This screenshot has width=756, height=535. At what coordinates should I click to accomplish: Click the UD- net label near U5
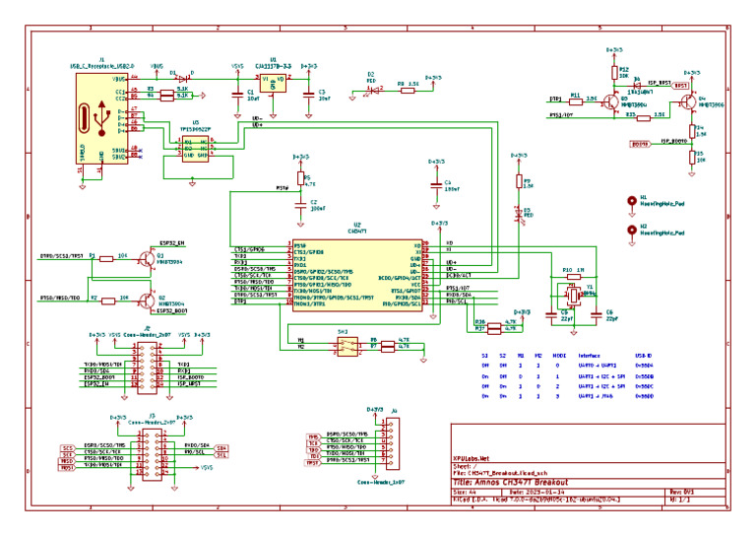coord(257,118)
